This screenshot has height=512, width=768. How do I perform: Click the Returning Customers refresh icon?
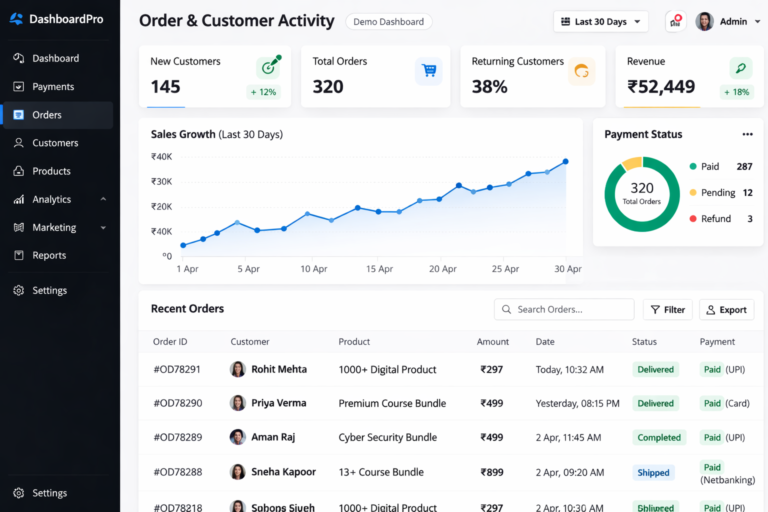(x=581, y=71)
